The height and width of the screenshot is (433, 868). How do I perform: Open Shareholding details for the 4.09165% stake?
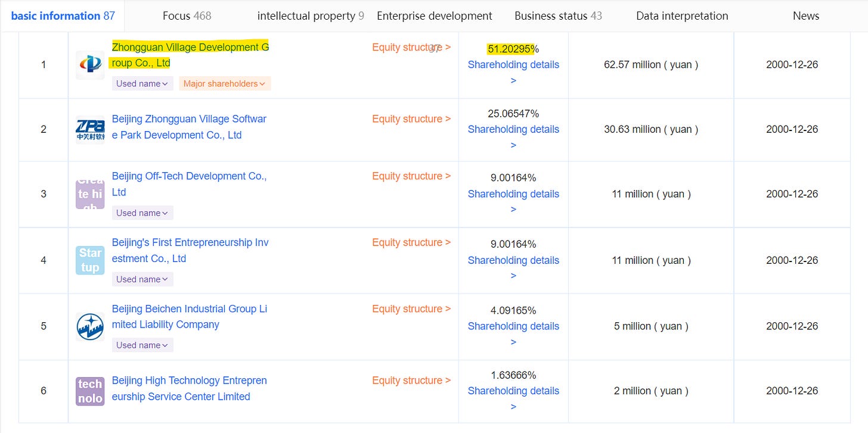pyautogui.click(x=513, y=334)
